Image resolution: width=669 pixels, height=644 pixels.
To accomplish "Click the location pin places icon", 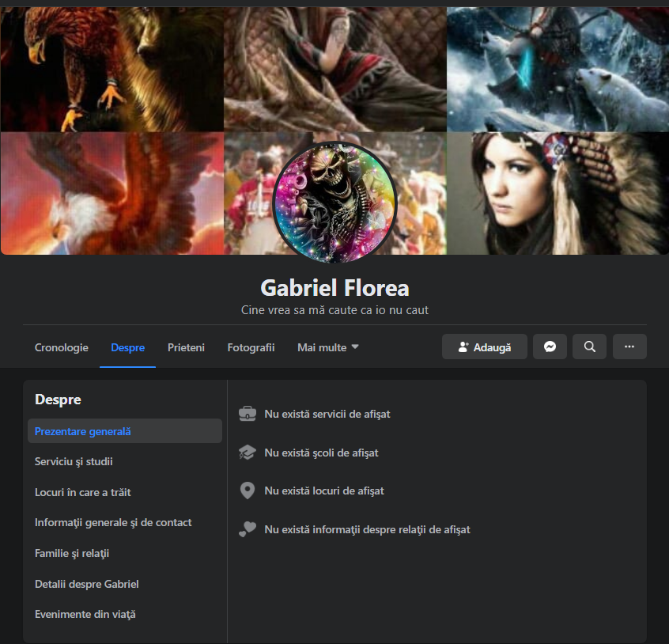I will [x=248, y=491].
